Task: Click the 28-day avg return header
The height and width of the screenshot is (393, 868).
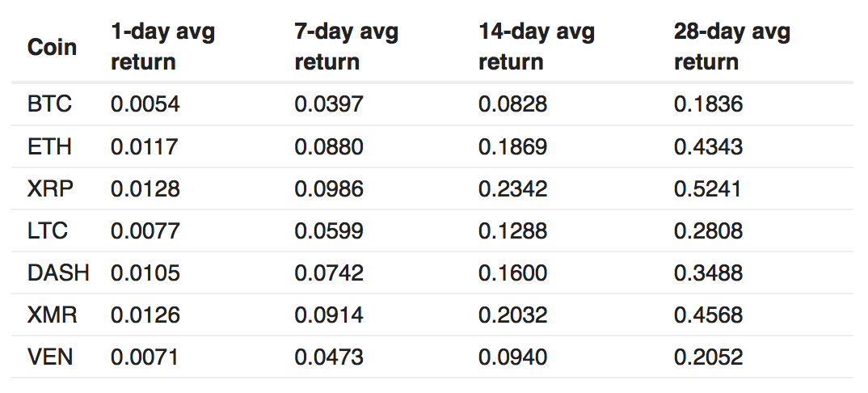Action: [x=731, y=47]
